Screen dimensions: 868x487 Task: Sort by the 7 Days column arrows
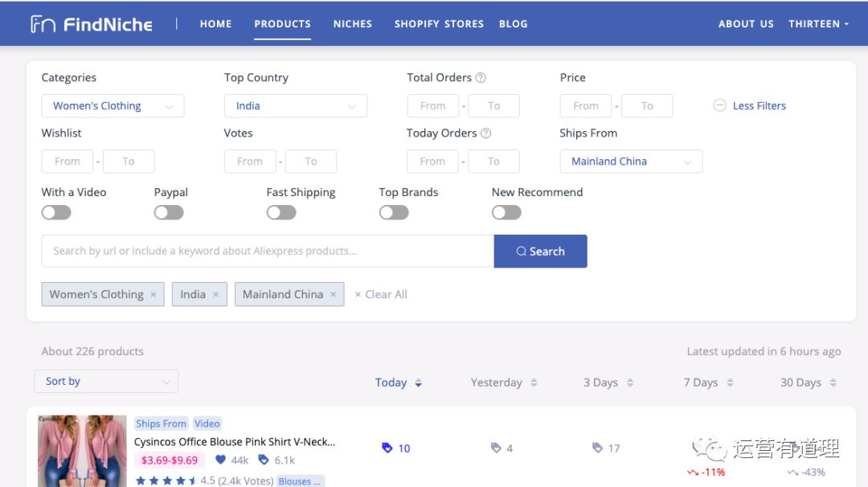click(x=730, y=383)
